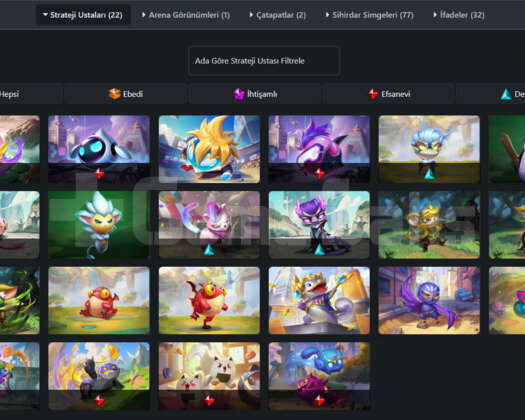Viewport: 525px width, 420px height.
Task: Open the pink bunny with sword card
Action: click(x=209, y=225)
